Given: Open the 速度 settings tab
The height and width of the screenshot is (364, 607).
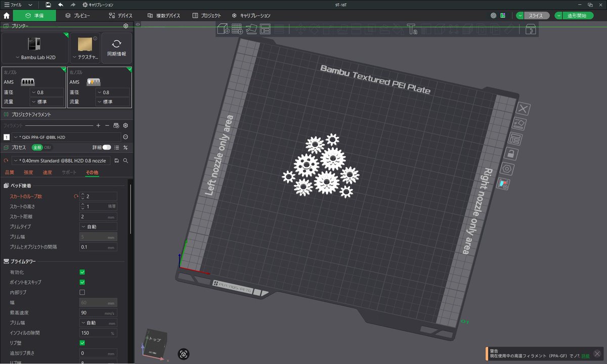Looking at the screenshot, I should pyautogui.click(x=47, y=173).
